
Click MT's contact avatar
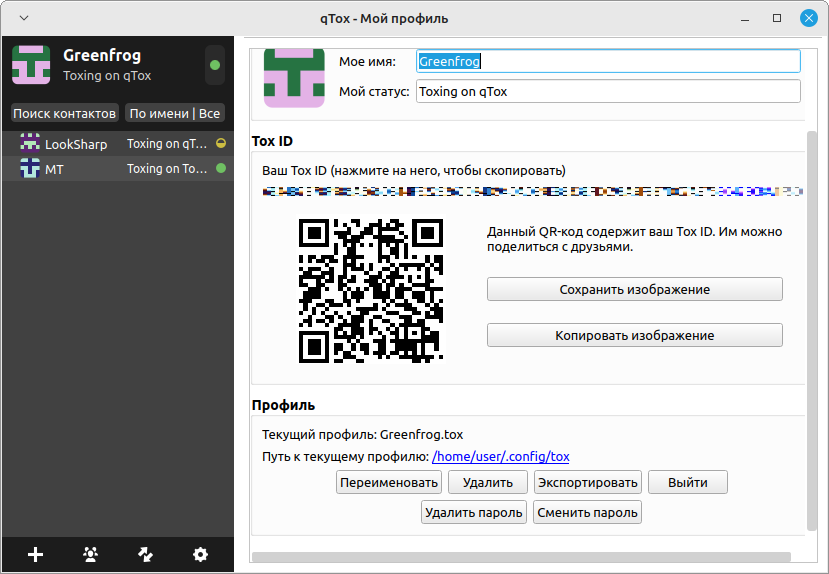tap(30, 168)
